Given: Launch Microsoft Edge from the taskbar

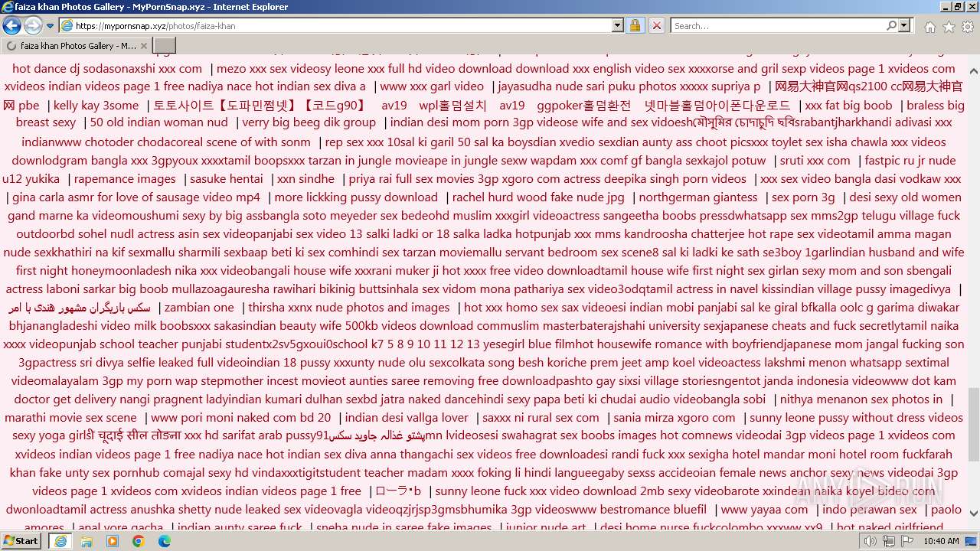Looking at the screenshot, I should pos(165,541).
